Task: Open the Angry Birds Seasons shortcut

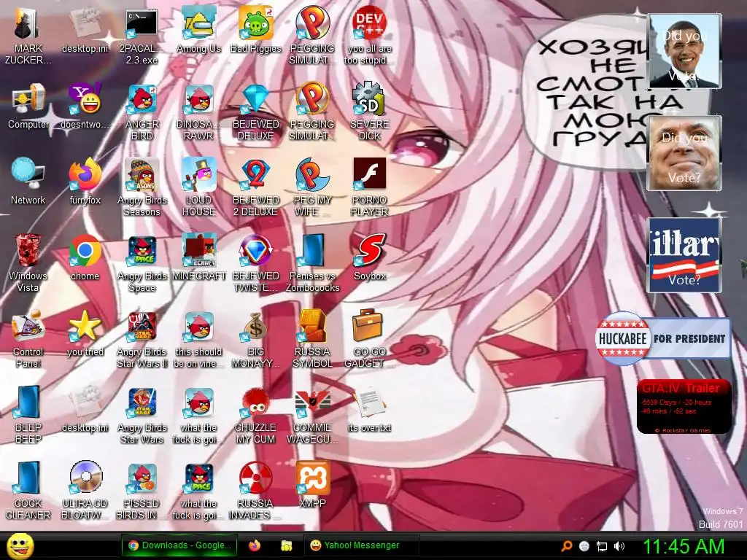Action: [x=142, y=187]
